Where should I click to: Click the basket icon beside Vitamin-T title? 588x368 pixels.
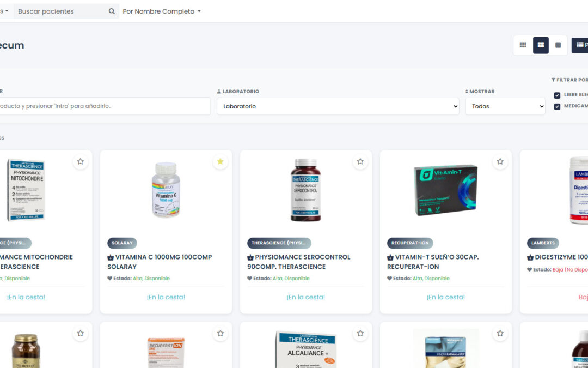[390, 257]
